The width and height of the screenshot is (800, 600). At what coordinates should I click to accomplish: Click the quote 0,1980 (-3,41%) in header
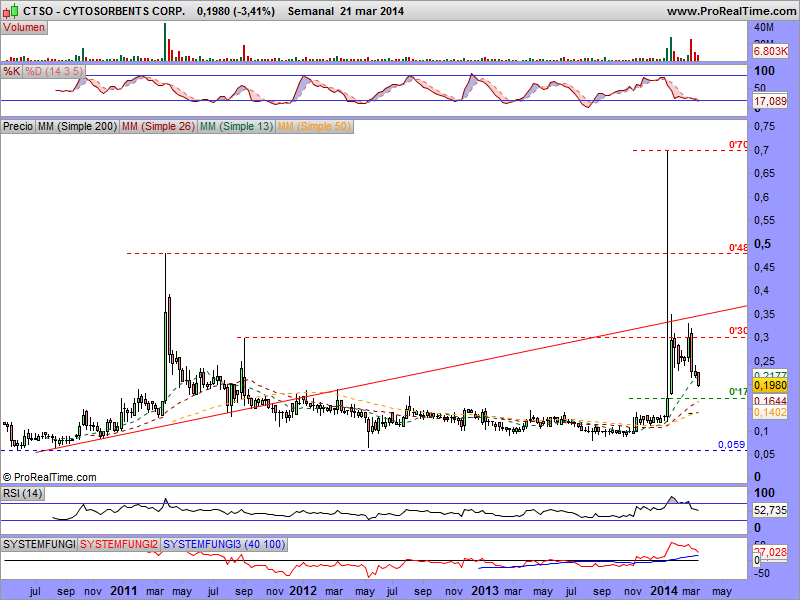click(x=236, y=11)
